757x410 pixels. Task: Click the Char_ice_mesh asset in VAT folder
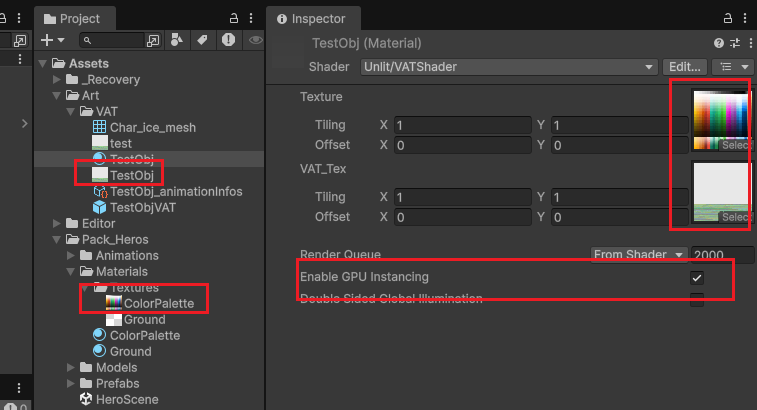pos(152,127)
